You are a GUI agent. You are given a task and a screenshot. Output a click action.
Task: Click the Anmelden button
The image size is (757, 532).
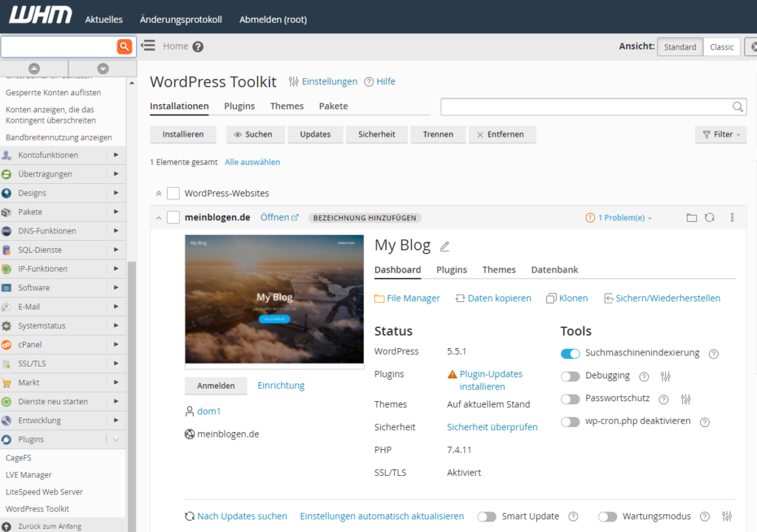point(216,386)
